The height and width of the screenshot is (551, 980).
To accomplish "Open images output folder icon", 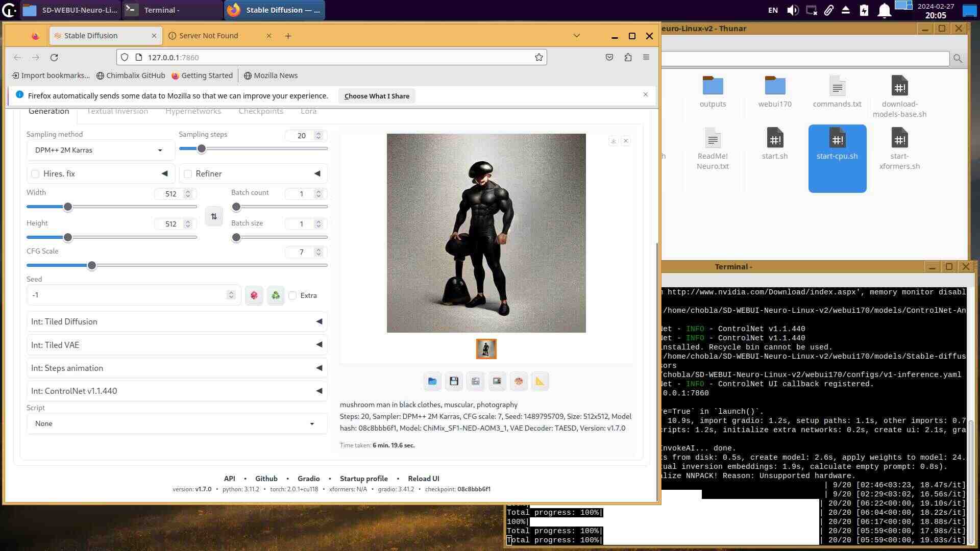I will click(432, 381).
